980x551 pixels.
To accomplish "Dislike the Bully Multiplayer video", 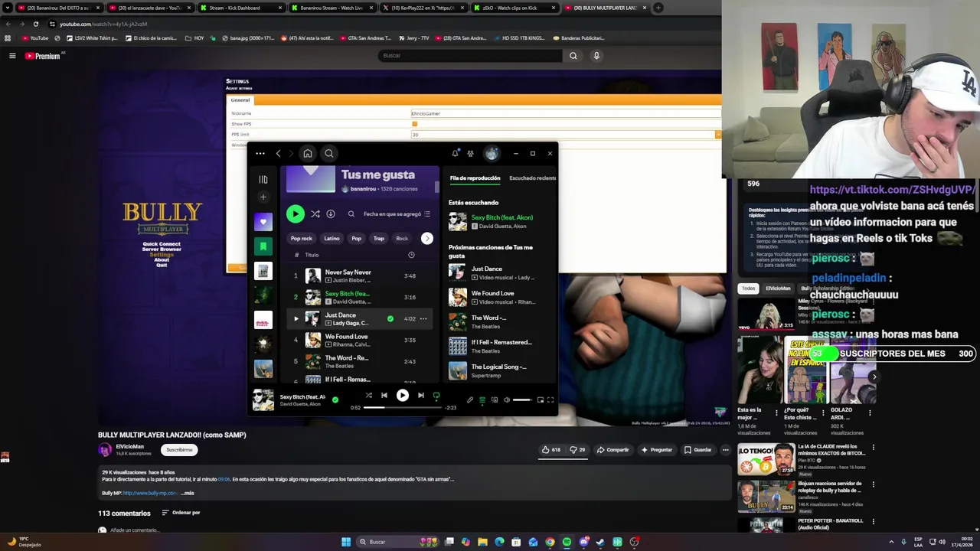I will tap(578, 450).
